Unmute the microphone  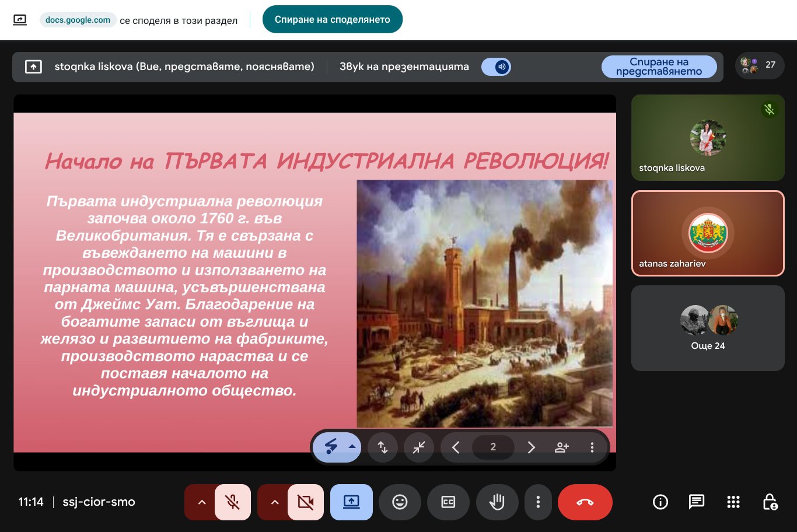pyautogui.click(x=233, y=502)
